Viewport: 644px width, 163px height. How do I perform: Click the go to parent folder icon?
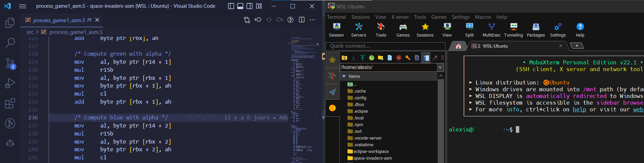coord(344,58)
